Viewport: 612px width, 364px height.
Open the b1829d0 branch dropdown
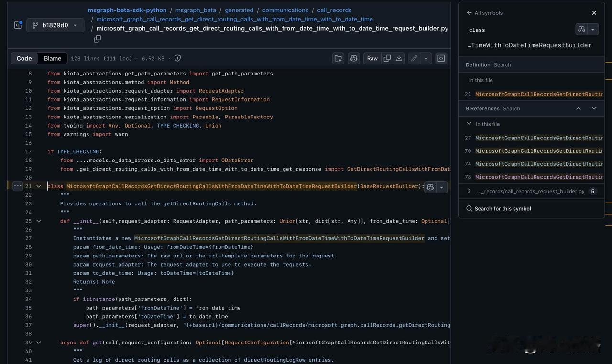pyautogui.click(x=55, y=25)
